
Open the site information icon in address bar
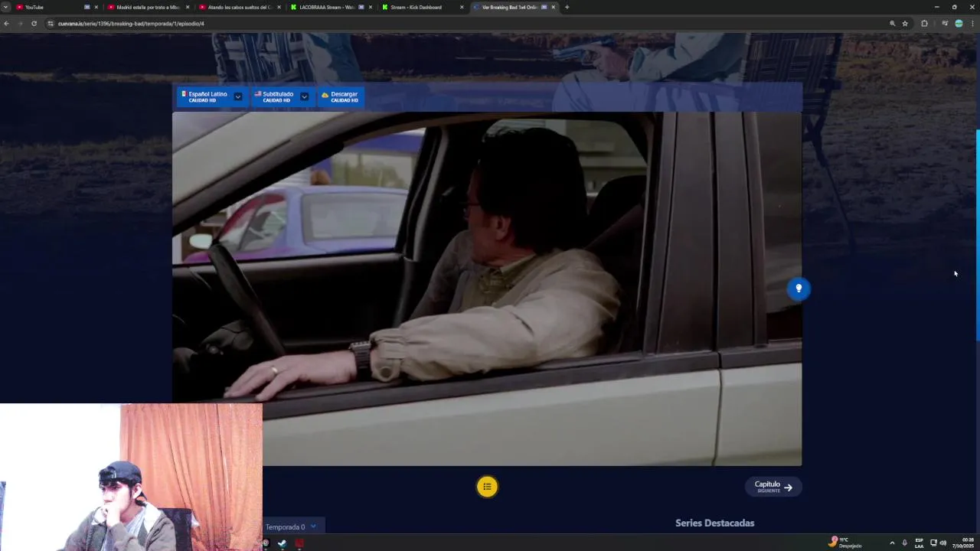pos(51,24)
